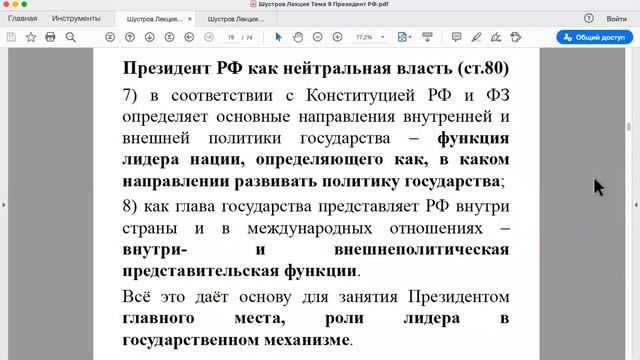Select the second Шустров Лекция document tab
Viewport: 640px width, 360px height.
tap(236, 19)
